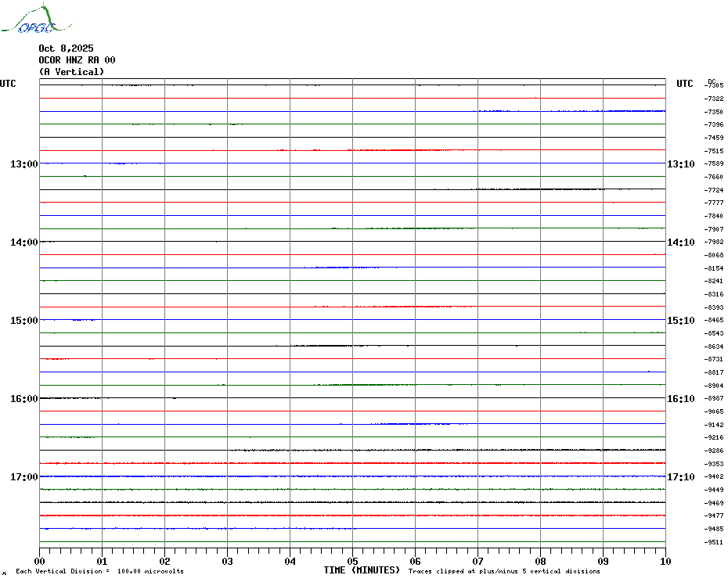This screenshot has width=728, height=582.
Task: Click the traces clipped footnote text
Action: pyautogui.click(x=504, y=572)
